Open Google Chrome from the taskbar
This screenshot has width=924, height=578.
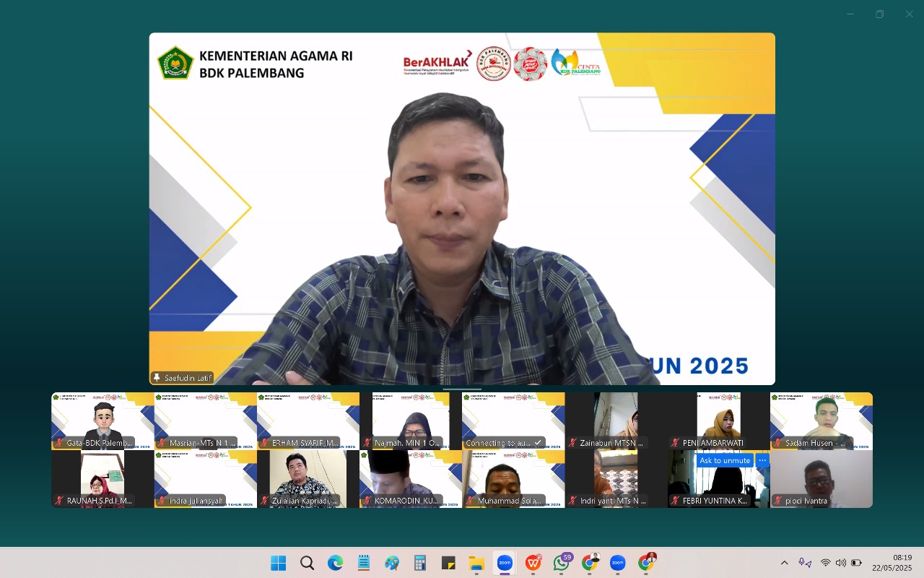point(590,562)
